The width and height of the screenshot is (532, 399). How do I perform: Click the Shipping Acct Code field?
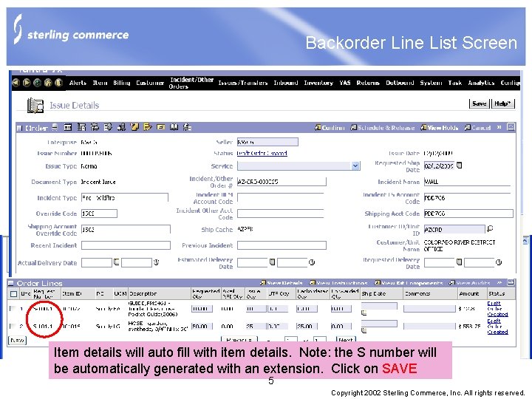click(x=468, y=214)
